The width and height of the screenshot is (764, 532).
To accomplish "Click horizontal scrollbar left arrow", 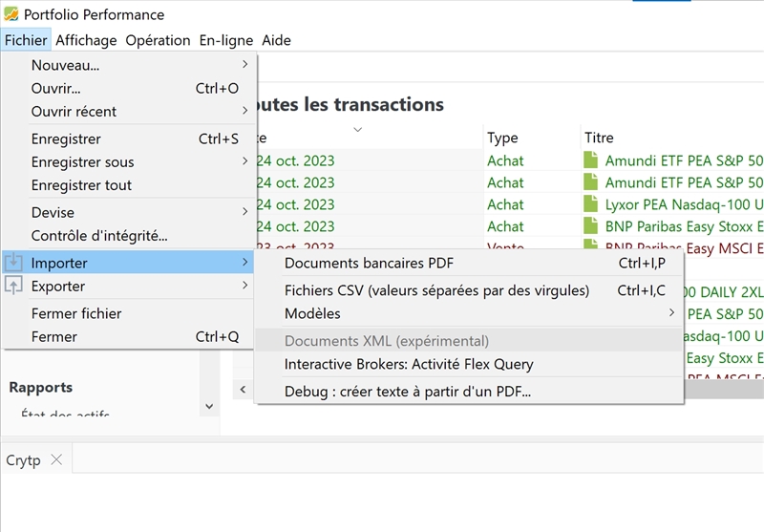I will (243, 389).
